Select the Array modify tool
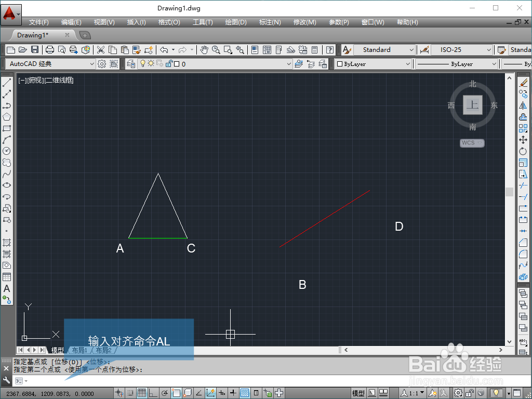The image size is (532, 399). point(523,128)
